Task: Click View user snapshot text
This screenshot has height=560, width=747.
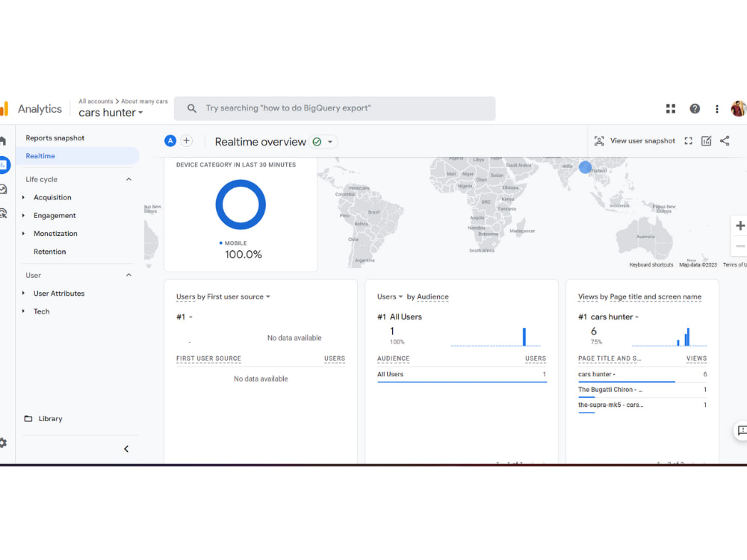Action: 642,141
